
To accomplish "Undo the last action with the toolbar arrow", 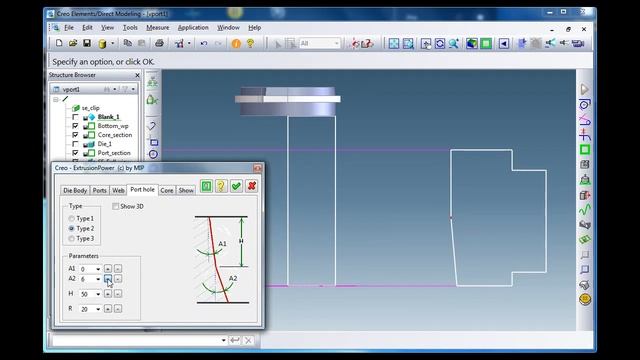I will [x=204, y=43].
